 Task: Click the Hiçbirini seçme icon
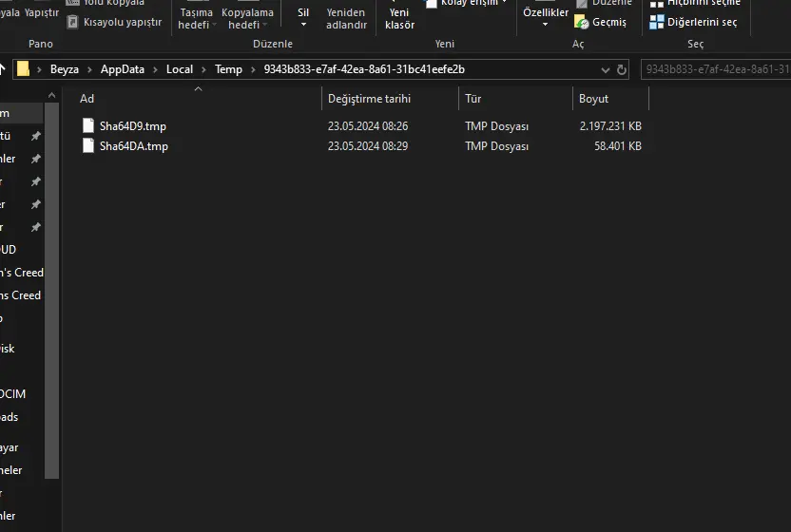[656, 4]
